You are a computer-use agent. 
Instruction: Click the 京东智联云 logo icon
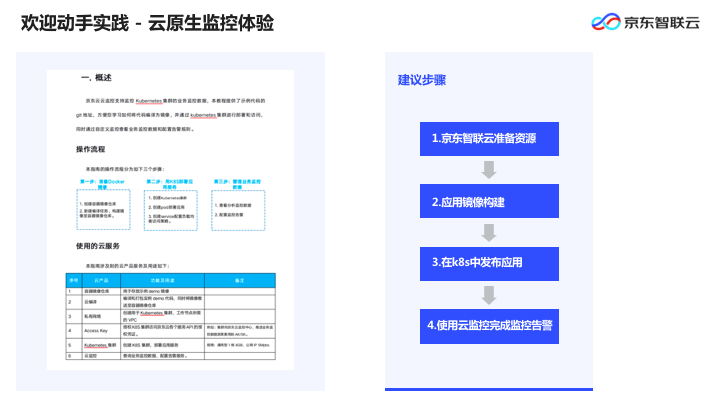[606, 22]
